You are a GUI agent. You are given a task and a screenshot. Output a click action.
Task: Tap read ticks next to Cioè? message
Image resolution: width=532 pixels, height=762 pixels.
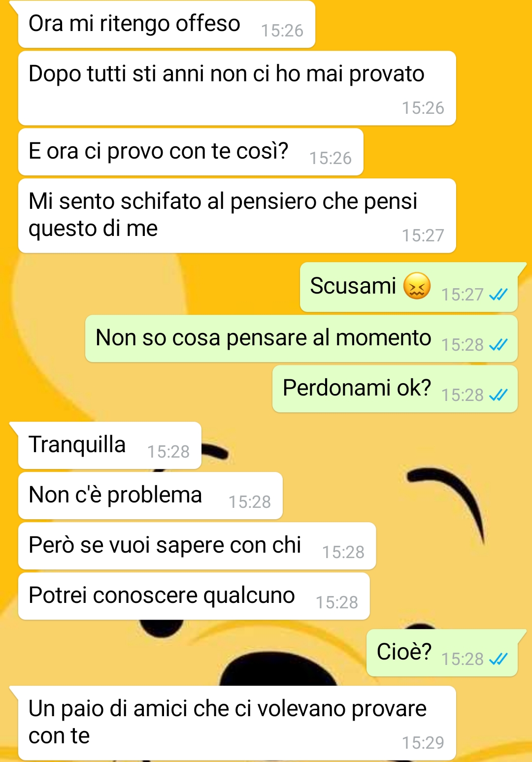[x=498, y=659]
